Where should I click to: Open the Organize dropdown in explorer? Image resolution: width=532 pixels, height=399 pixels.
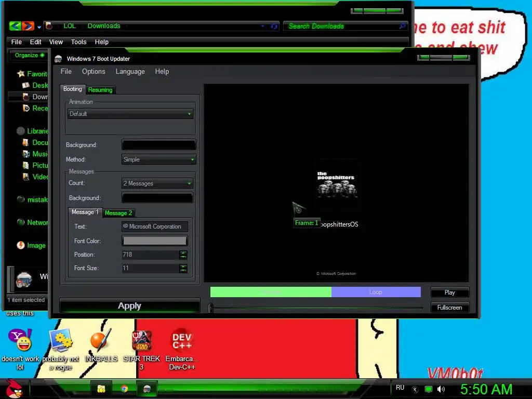pos(29,55)
